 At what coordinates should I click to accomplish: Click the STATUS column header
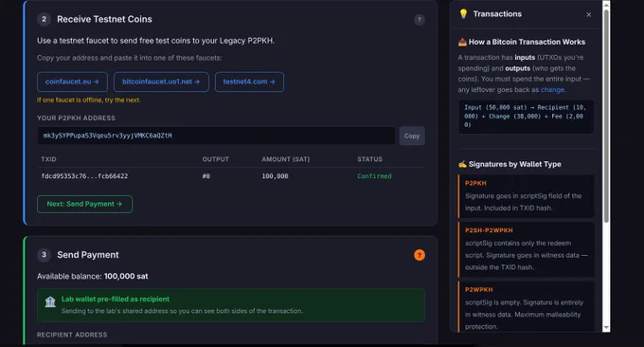click(369, 159)
